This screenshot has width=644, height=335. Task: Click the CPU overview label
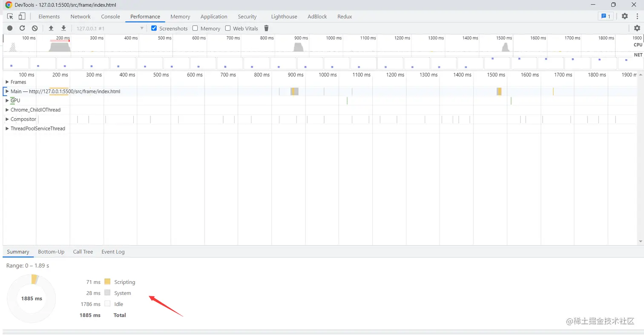[638, 45]
